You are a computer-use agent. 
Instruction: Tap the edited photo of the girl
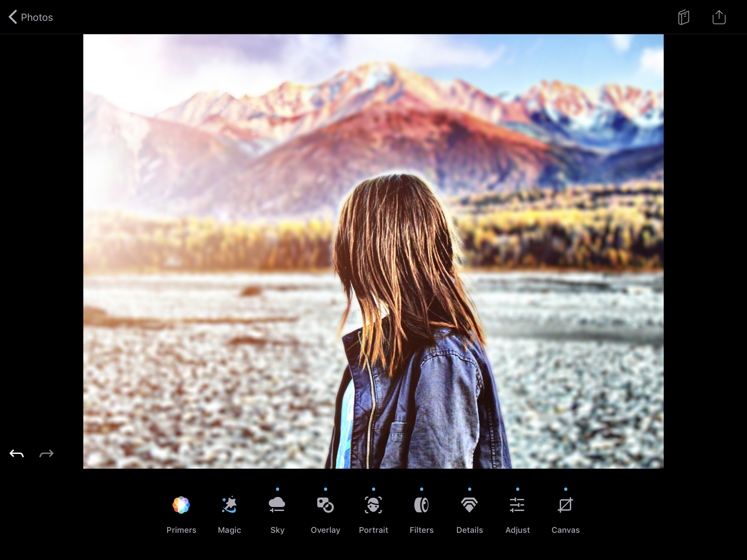(x=373, y=251)
